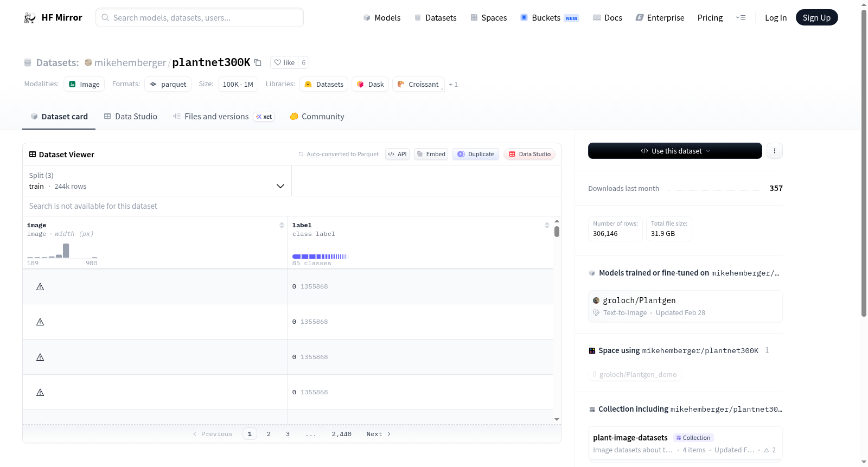
Task: Go to the Next page of rows
Action: point(379,434)
